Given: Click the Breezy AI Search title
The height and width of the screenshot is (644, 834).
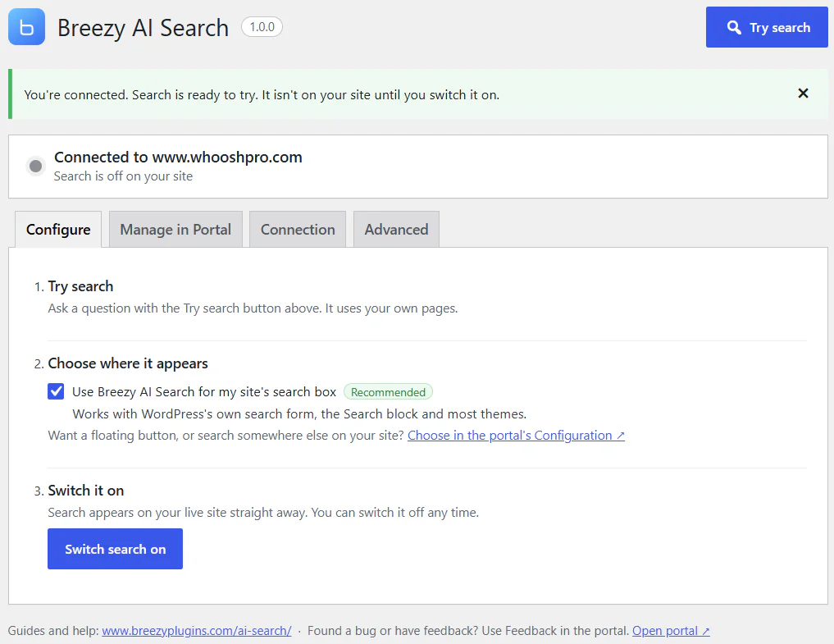Looking at the screenshot, I should (x=143, y=28).
